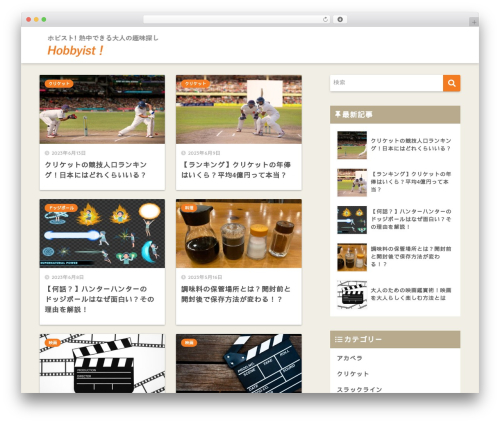Click the yellow minimize window dot

coord(36,20)
